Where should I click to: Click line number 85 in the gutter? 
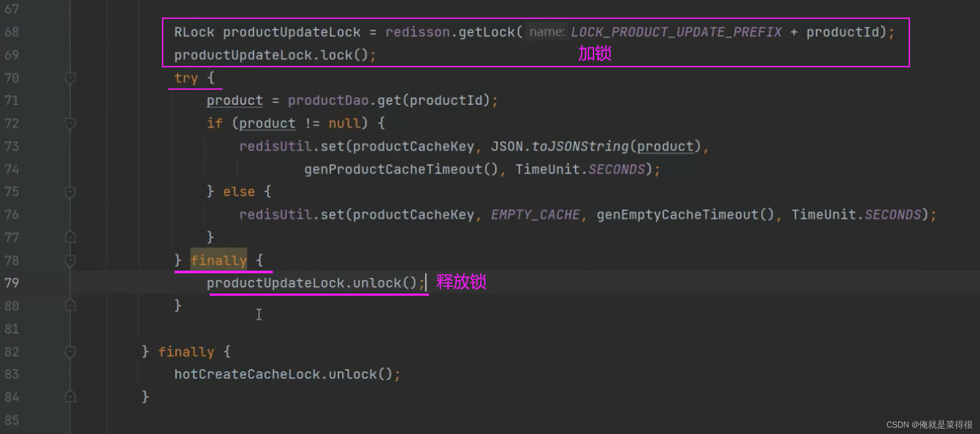12,420
